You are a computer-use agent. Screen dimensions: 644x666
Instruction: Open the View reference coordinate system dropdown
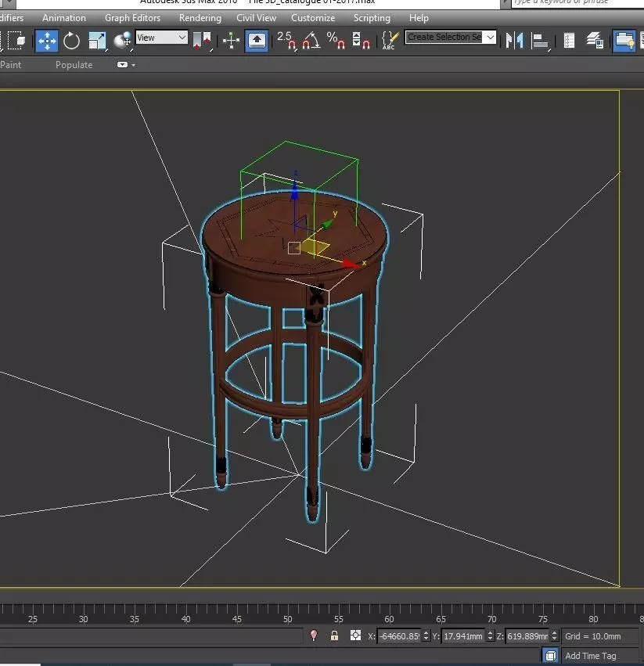click(x=161, y=38)
